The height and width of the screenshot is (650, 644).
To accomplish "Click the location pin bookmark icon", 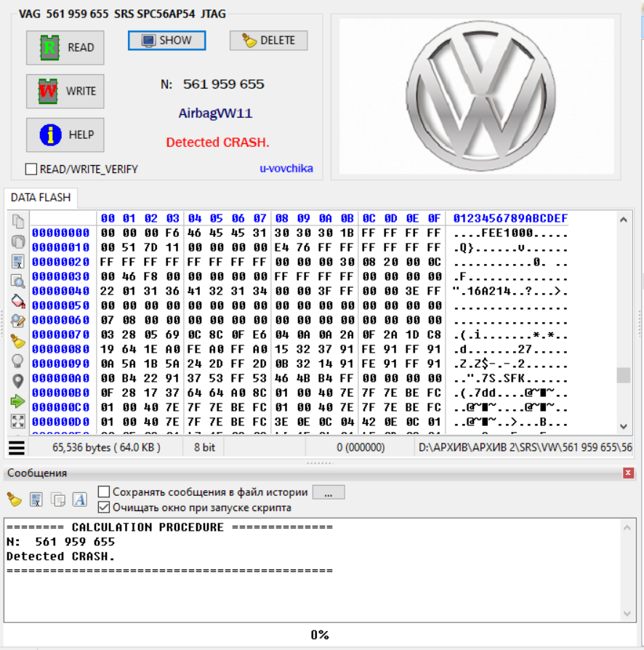I will [18, 382].
